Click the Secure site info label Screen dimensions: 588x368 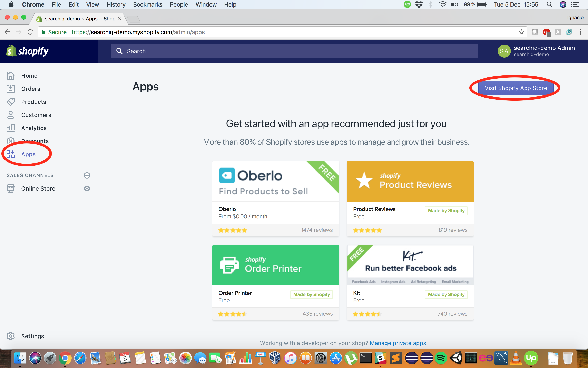coord(54,32)
